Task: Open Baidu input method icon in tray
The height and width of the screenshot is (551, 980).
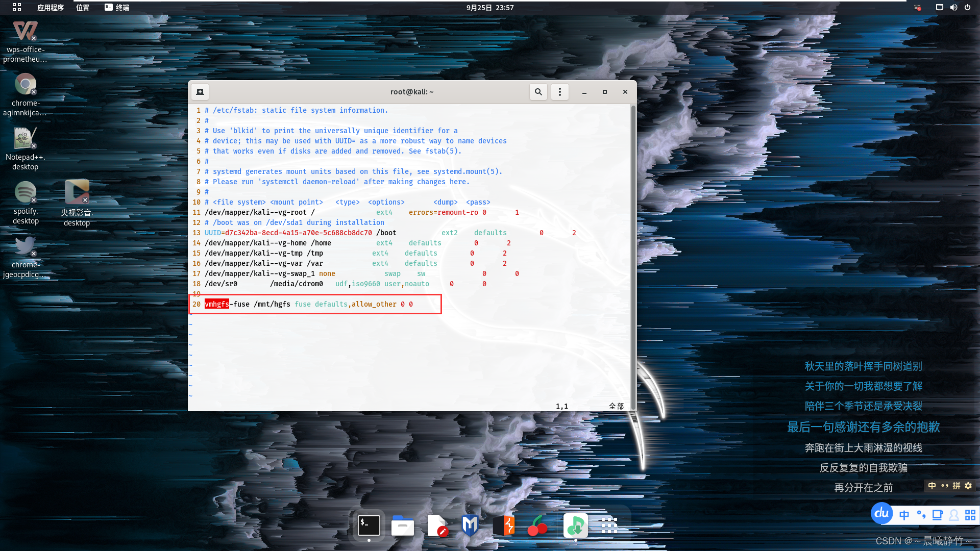Action: click(883, 514)
